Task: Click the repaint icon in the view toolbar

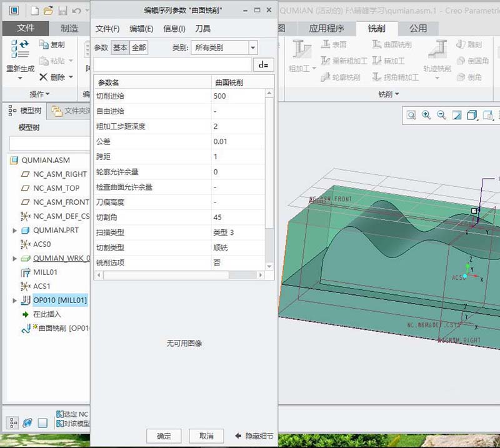Action: tap(457, 115)
